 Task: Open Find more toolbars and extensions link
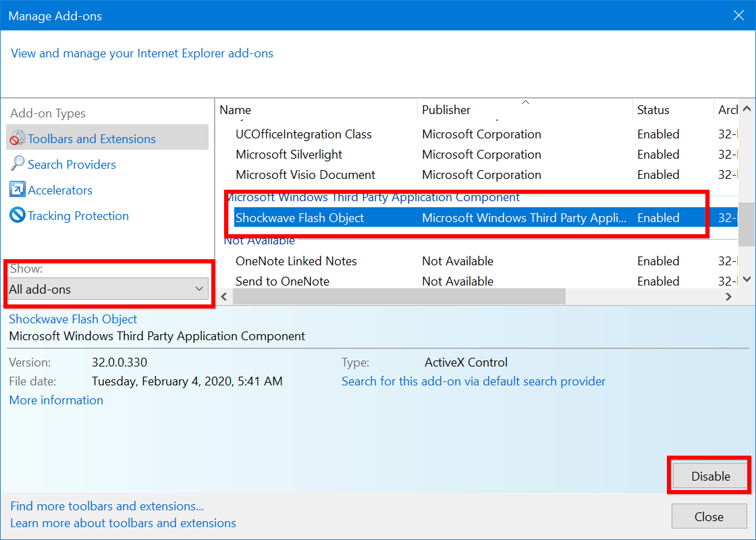pyautogui.click(x=107, y=506)
